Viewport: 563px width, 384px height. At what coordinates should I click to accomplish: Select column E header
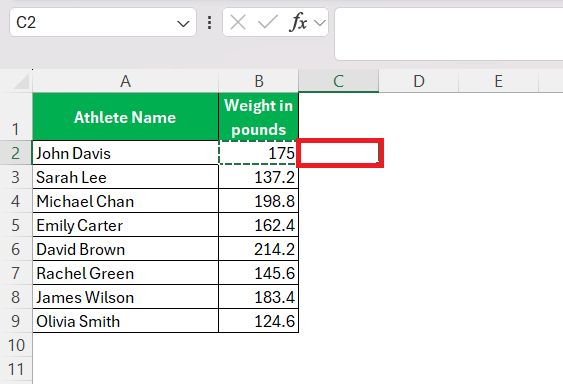(499, 81)
